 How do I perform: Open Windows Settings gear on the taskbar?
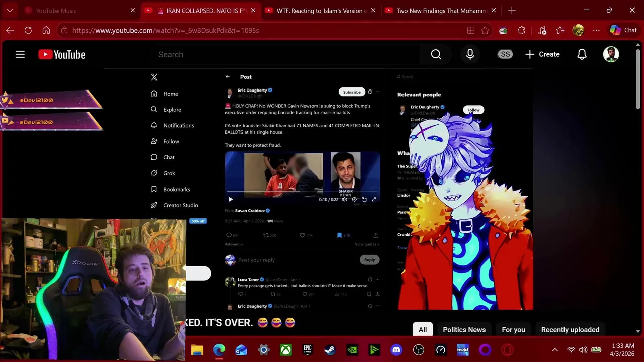tap(263, 350)
